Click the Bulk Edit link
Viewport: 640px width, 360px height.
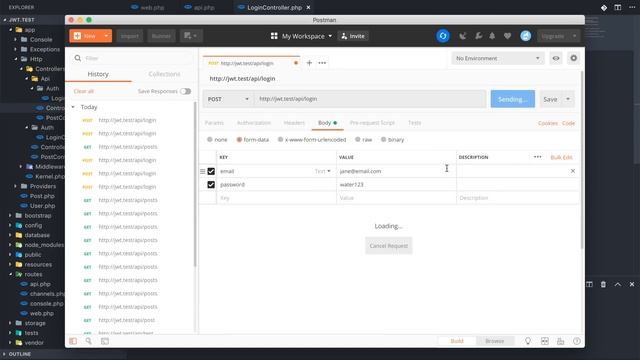click(x=561, y=157)
